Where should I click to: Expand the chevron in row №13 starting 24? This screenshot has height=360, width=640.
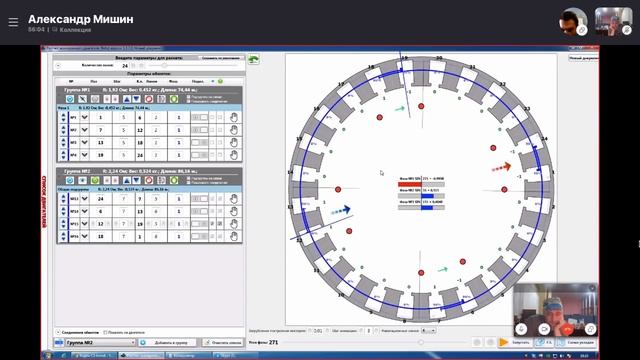point(84,199)
